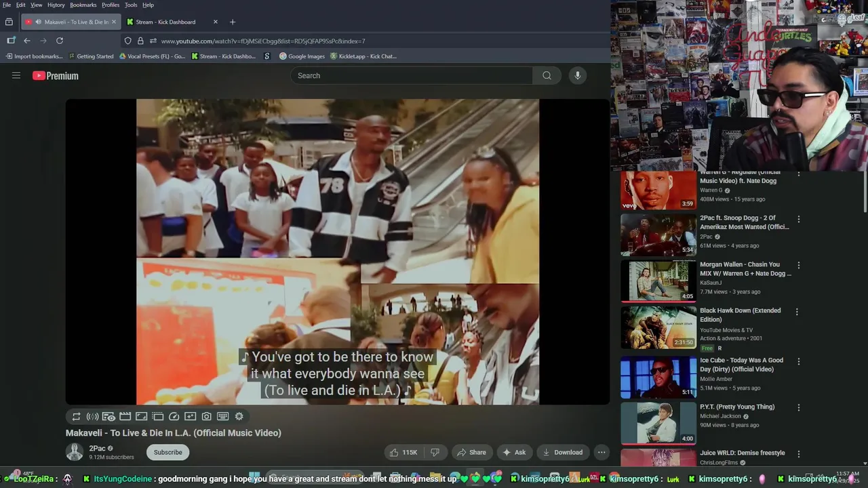Viewport: 868px width, 488px height.
Task: Open options menu for Morgan Wallen Chasin You
Action: [x=798, y=265]
